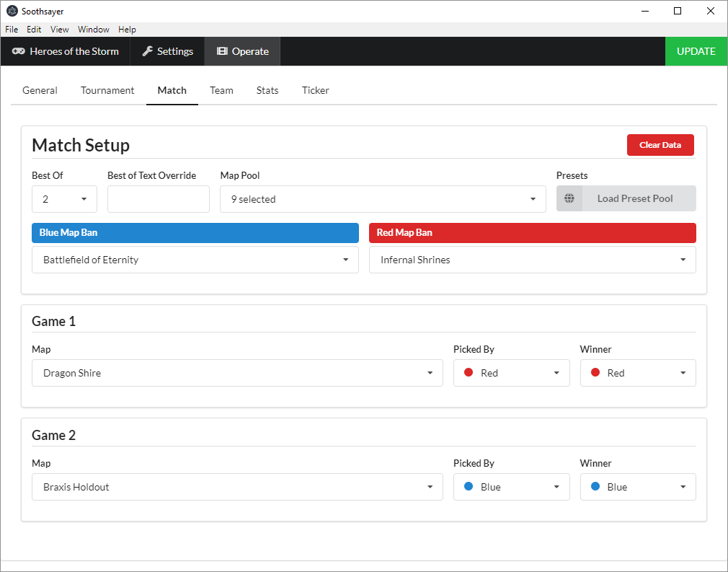
Task: Open the Game 1 Map dropdown
Action: tap(237, 373)
